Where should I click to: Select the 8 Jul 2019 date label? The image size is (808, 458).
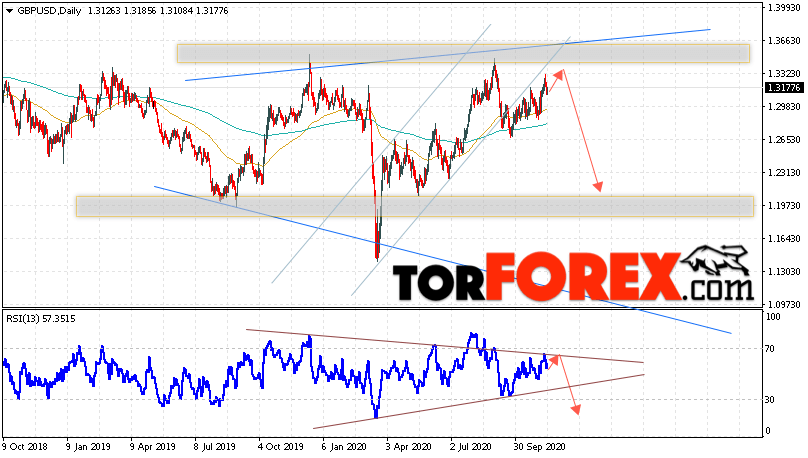(216, 447)
